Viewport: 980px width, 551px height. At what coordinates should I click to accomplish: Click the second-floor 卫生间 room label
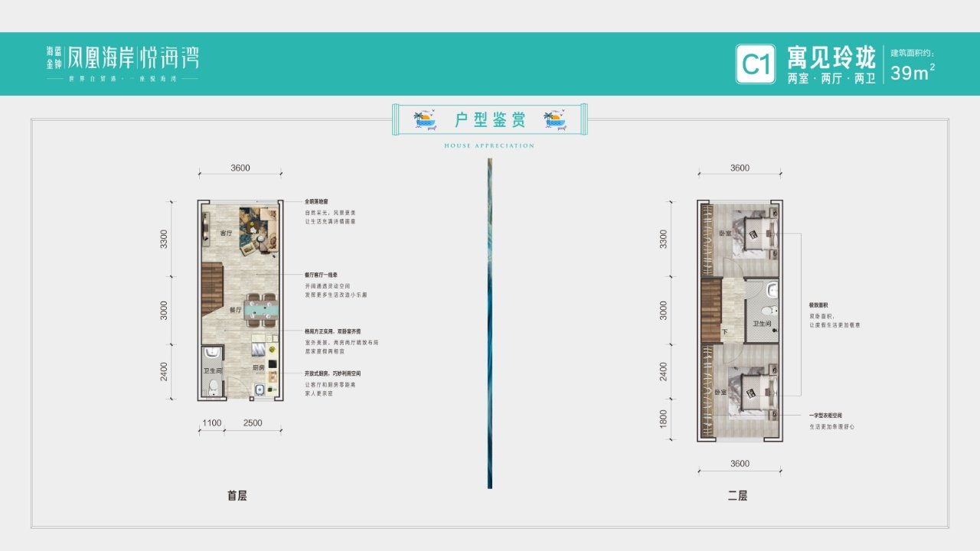coord(763,324)
